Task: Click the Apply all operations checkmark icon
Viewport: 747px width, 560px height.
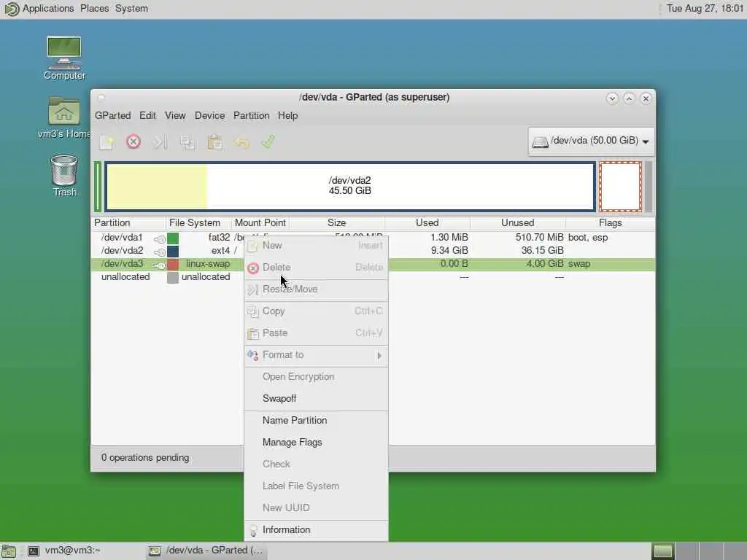Action: (x=268, y=141)
